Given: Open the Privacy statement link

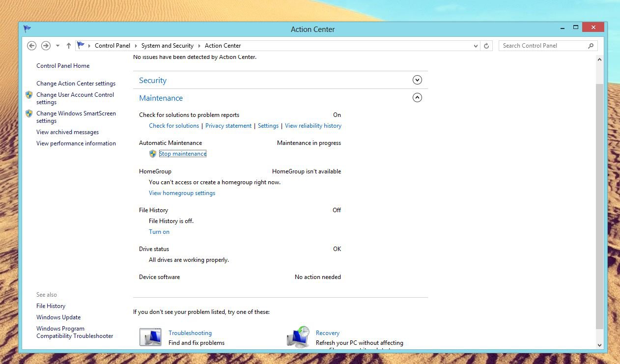Looking at the screenshot, I should [x=228, y=126].
